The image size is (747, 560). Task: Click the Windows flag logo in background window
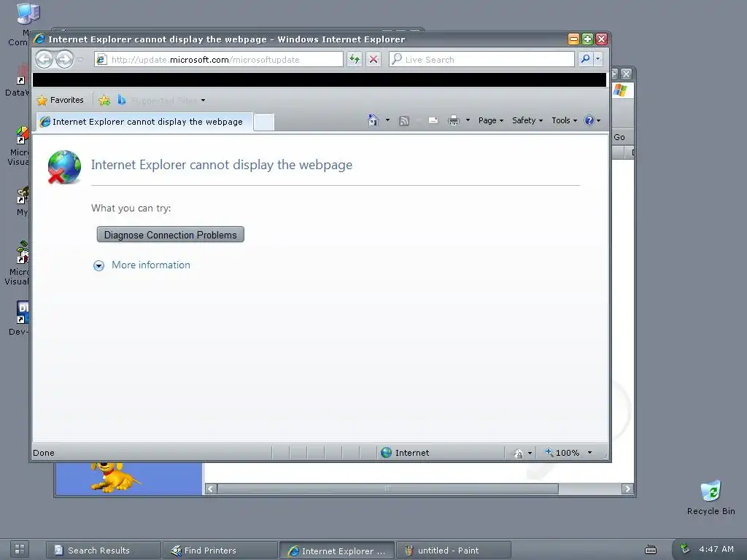(620, 90)
